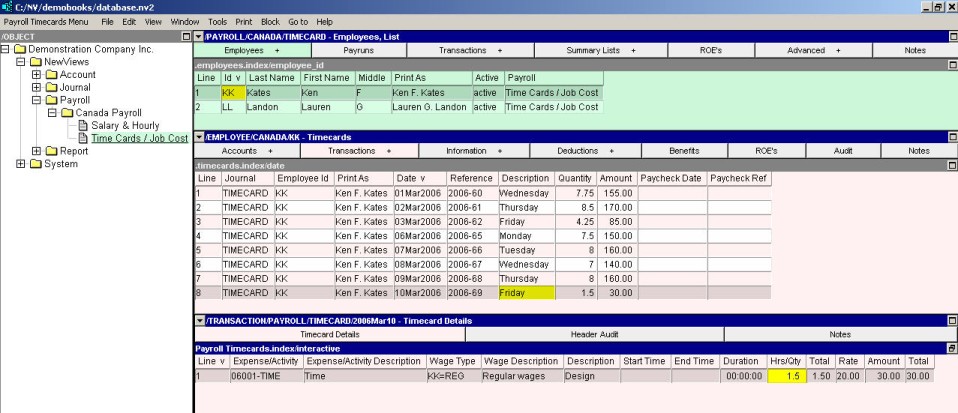Click the Salary & Hourly document icon
The width and height of the screenshot is (958, 413).
click(x=83, y=126)
